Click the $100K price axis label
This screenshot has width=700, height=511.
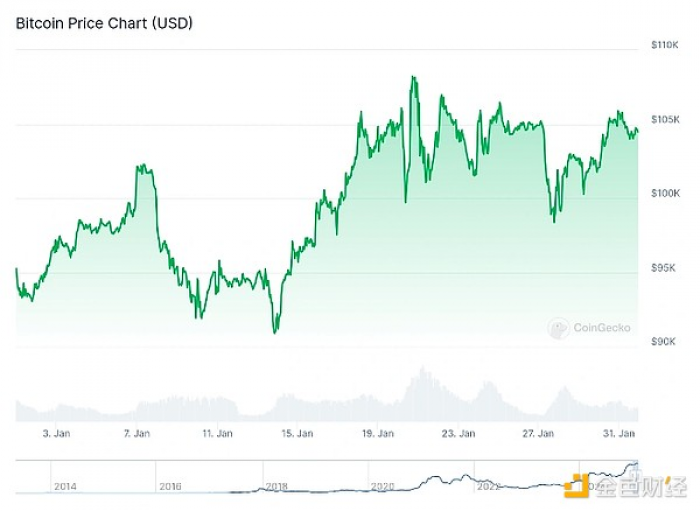click(x=666, y=193)
